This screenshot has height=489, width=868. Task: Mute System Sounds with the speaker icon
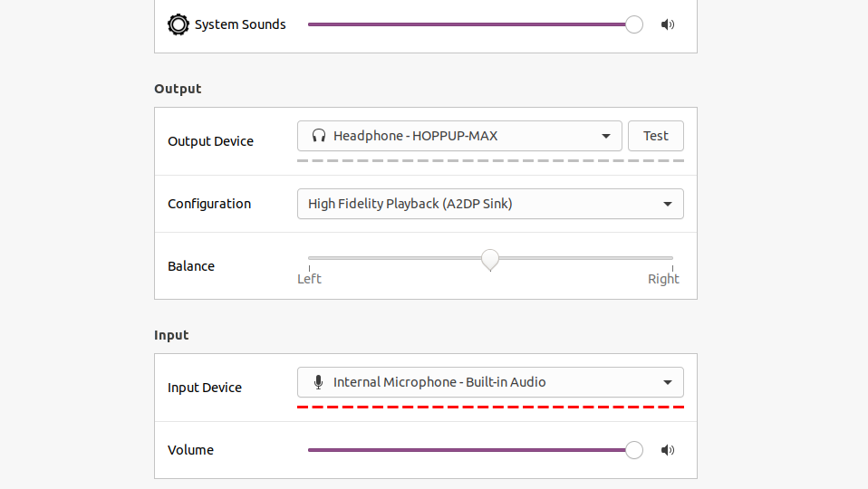click(668, 24)
